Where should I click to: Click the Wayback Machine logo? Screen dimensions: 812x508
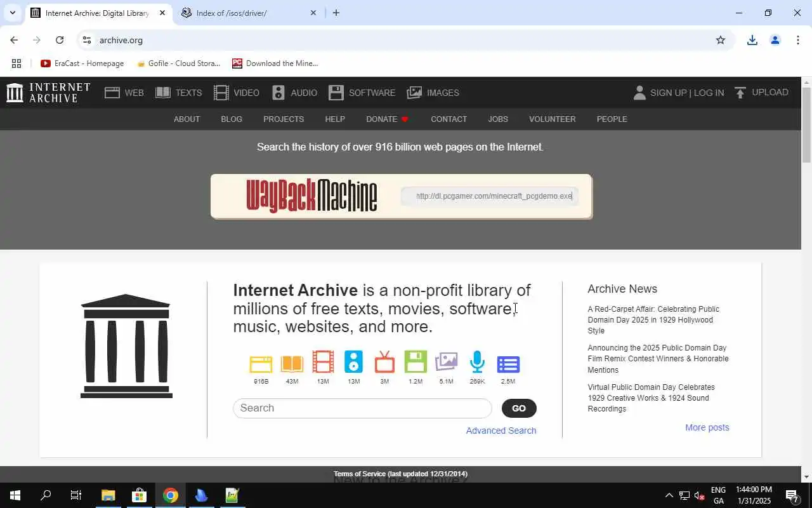[311, 196]
